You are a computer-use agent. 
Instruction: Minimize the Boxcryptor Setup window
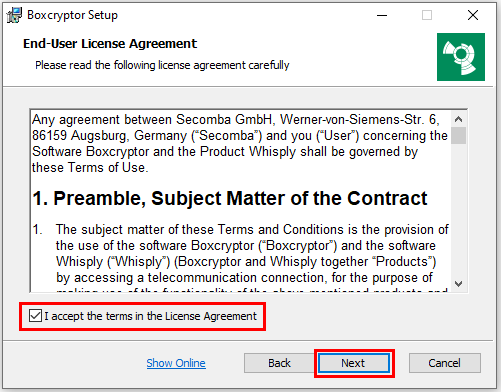[382, 15]
